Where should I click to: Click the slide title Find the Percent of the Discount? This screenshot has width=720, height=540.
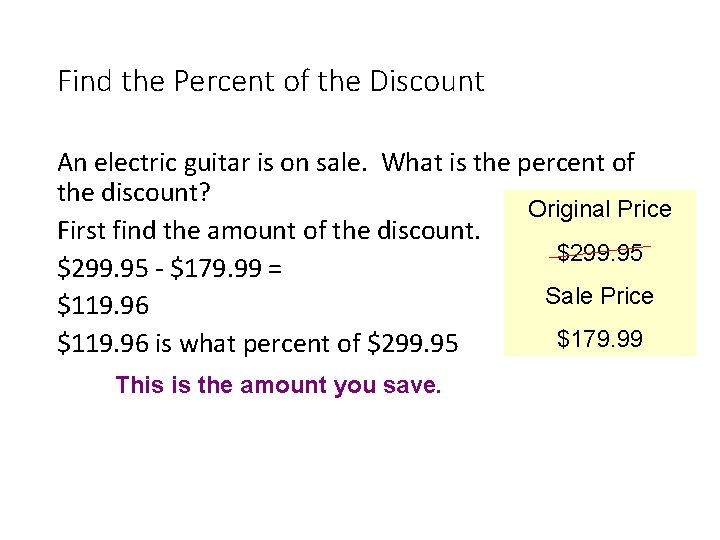pos(271,81)
